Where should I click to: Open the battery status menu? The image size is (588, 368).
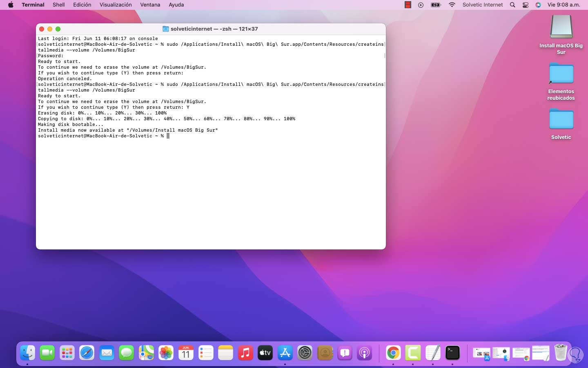pyautogui.click(x=436, y=5)
